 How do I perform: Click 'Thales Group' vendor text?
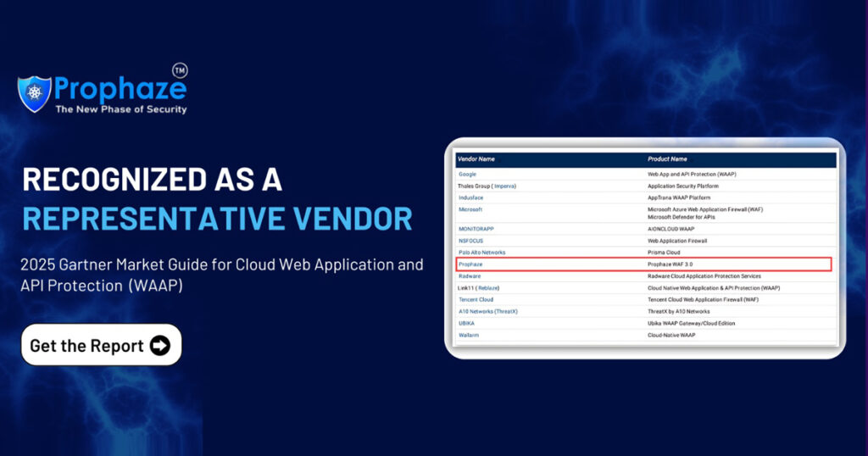473,186
